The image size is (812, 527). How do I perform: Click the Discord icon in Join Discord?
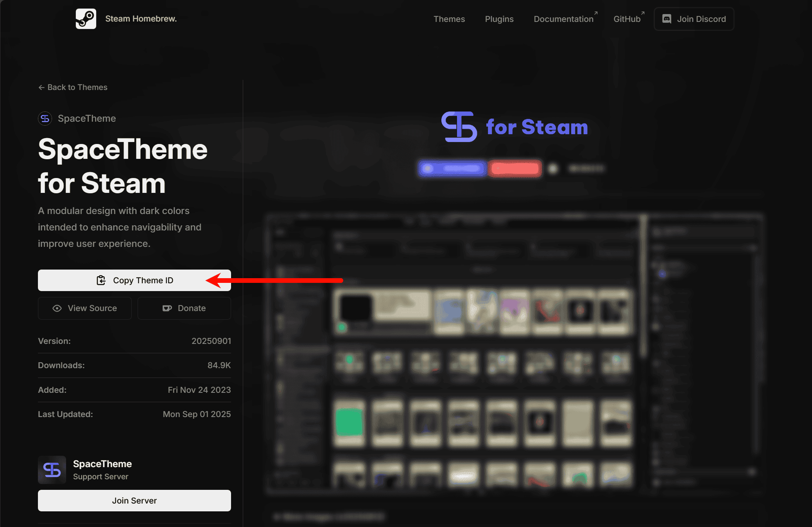click(x=667, y=19)
